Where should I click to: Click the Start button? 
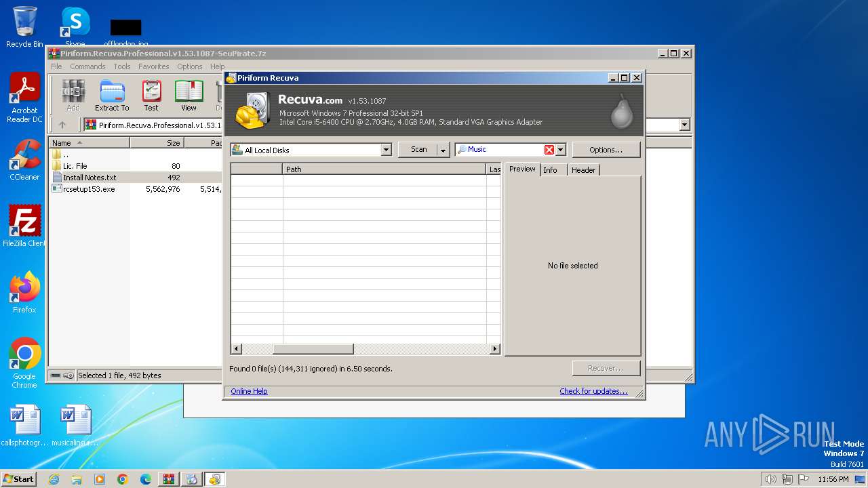click(x=18, y=479)
